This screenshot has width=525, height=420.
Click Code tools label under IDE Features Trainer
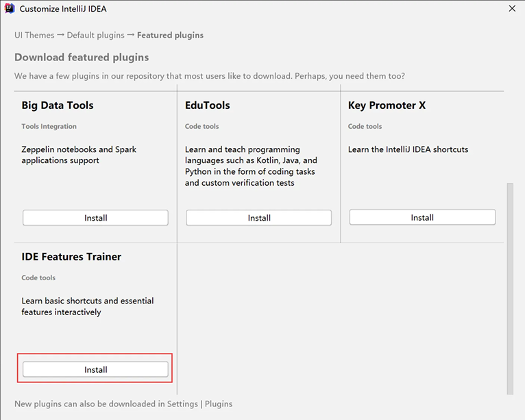[38, 277]
